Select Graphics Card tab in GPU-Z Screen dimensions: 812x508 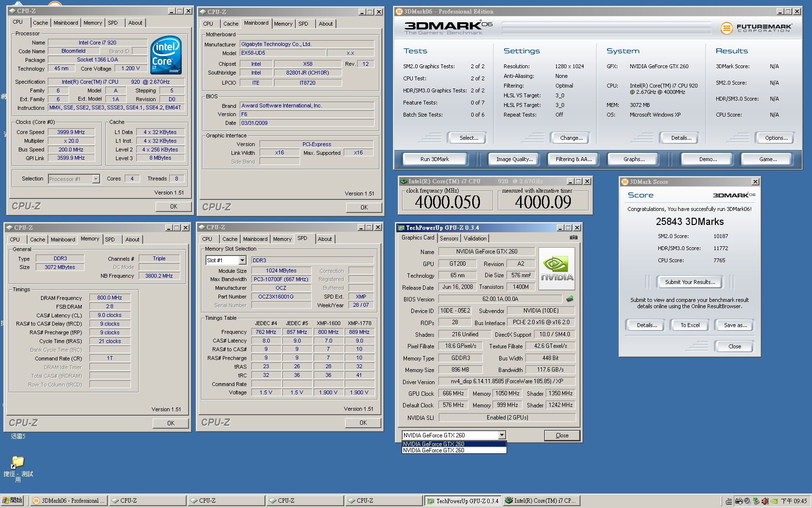[x=418, y=238]
